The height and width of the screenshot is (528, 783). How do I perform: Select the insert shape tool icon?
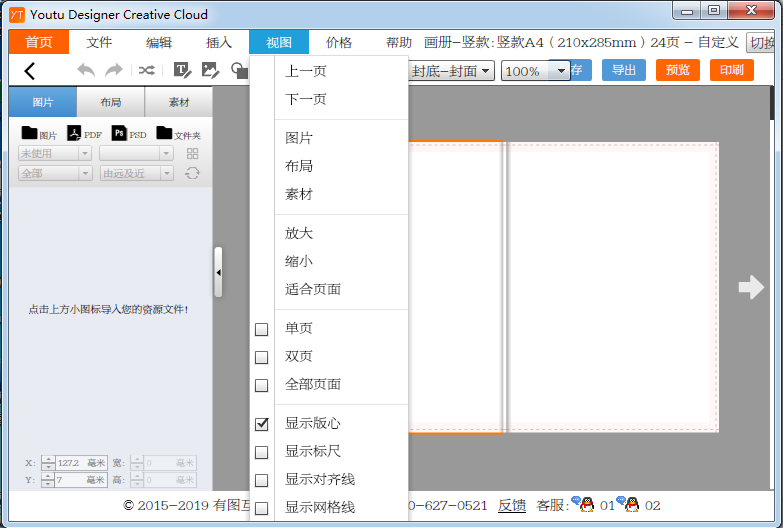coord(239,70)
